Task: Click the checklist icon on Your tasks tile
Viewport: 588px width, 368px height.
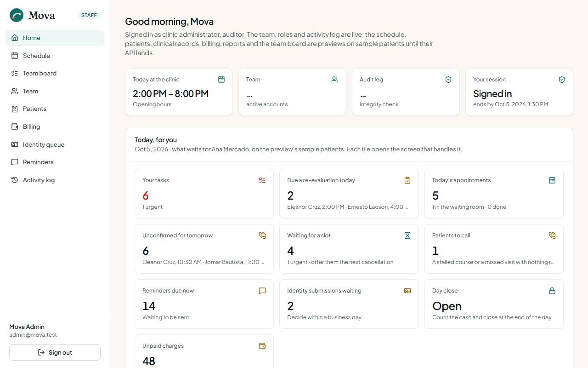Action: coord(262,180)
